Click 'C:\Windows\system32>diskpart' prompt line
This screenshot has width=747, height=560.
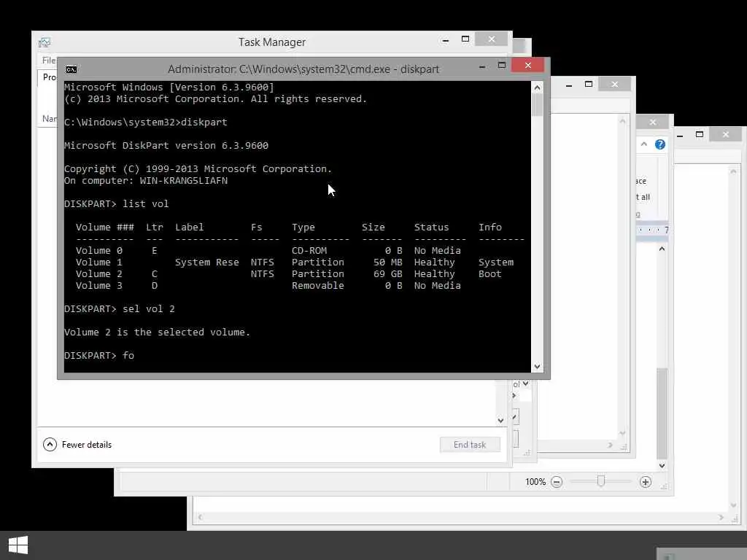(146, 122)
